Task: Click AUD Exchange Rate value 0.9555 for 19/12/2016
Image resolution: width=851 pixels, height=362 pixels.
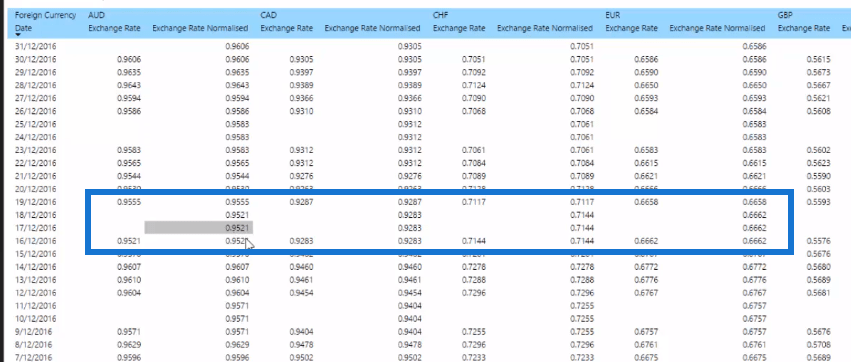Action: 129,202
